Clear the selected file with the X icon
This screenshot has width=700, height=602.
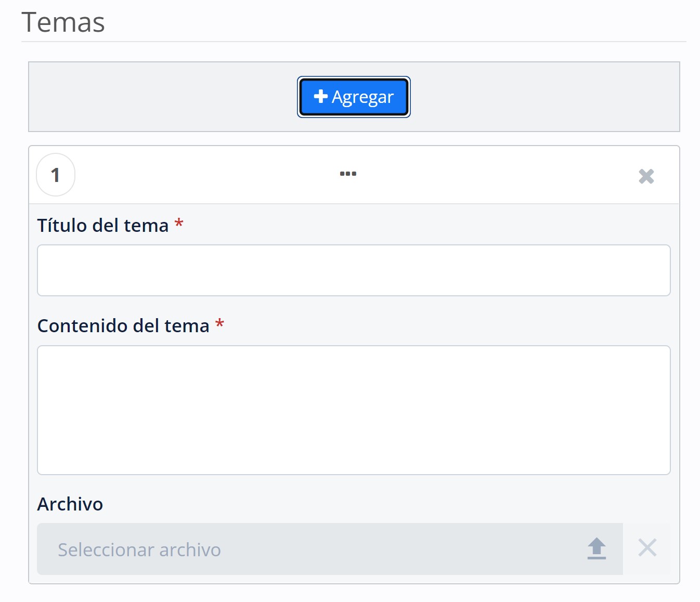647,548
